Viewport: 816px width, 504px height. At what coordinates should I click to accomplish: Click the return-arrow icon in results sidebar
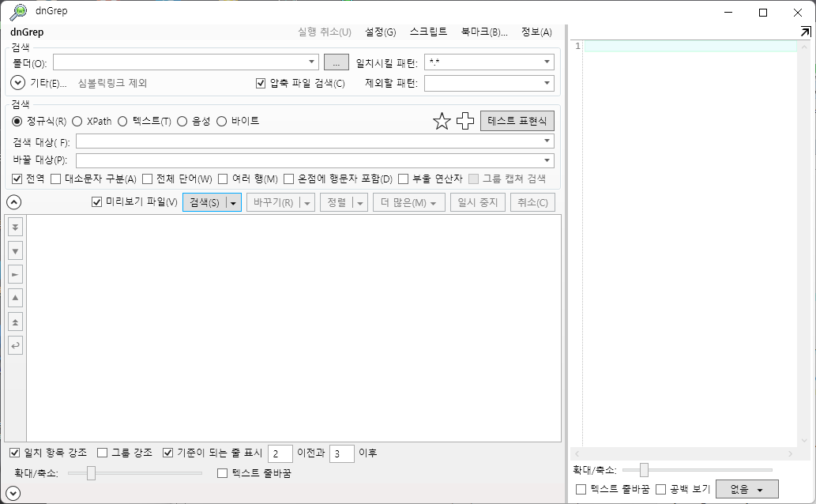(15, 345)
